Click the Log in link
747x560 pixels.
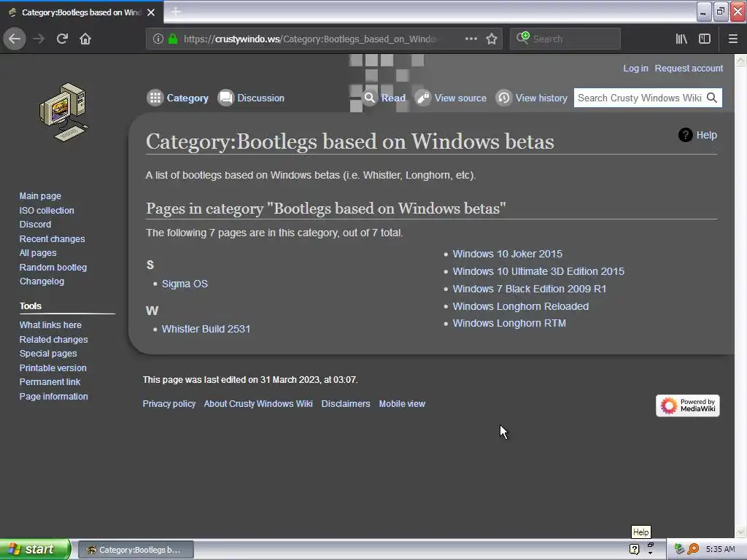(635, 68)
